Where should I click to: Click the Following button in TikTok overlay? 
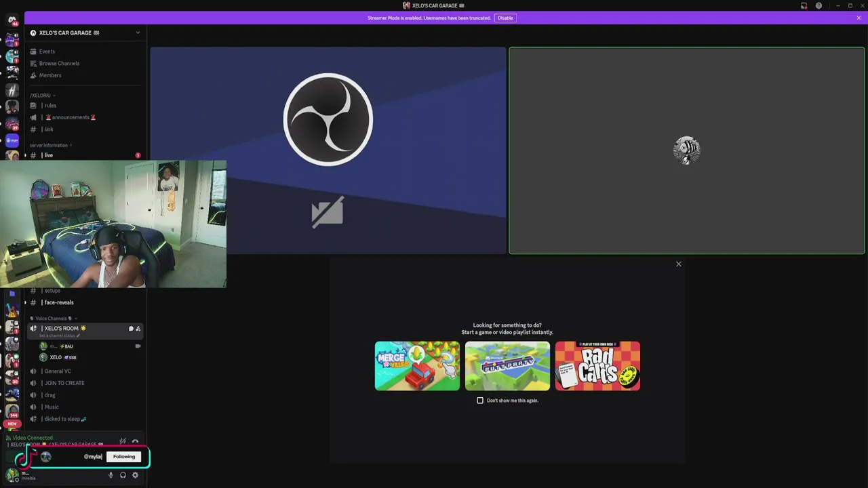124,457
